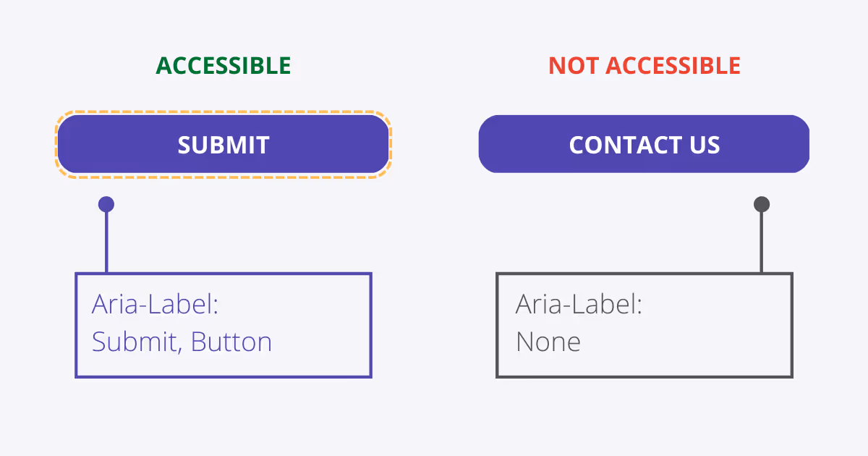Click the "Submit, Button" label text
Screen dimensions: 868x456
(x=182, y=342)
